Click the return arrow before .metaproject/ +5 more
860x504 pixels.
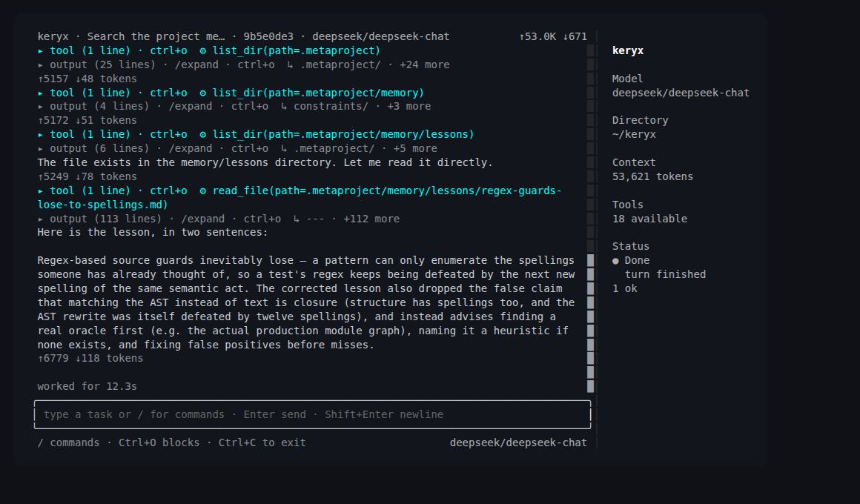click(x=283, y=149)
